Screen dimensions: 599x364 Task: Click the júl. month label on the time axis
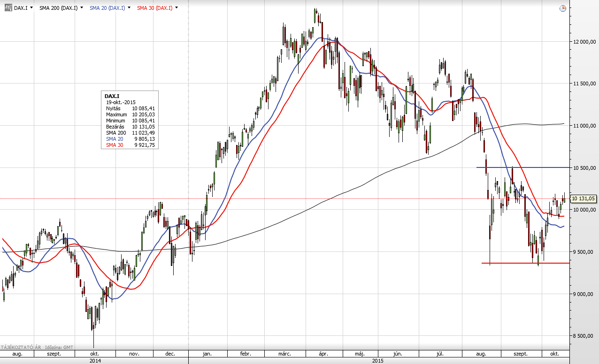pyautogui.click(x=439, y=354)
